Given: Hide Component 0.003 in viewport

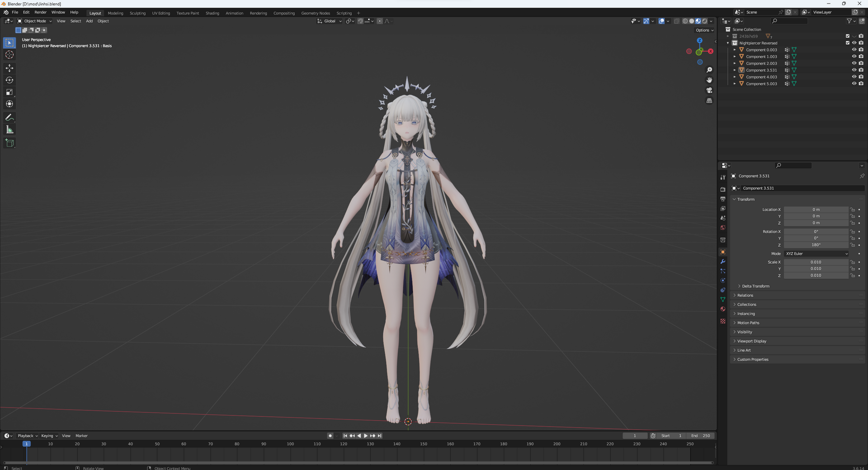Looking at the screenshot, I should point(854,50).
